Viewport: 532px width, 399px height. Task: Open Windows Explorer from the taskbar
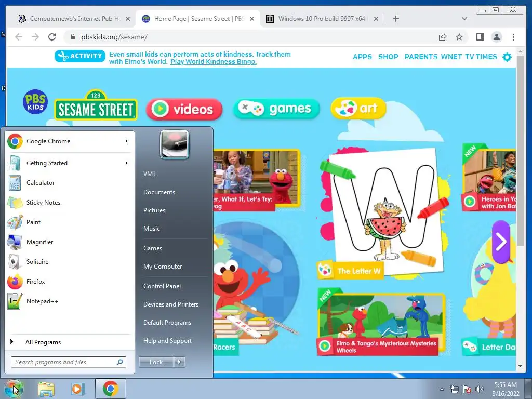tap(46, 389)
